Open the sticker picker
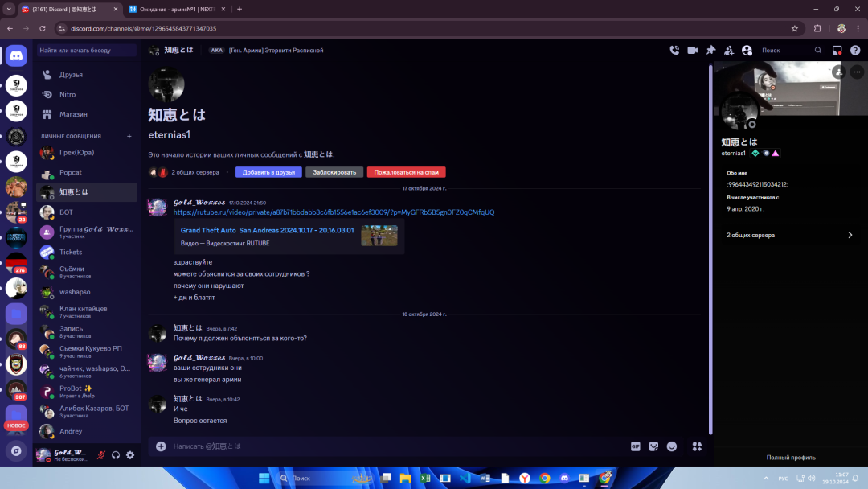 coord(653,446)
